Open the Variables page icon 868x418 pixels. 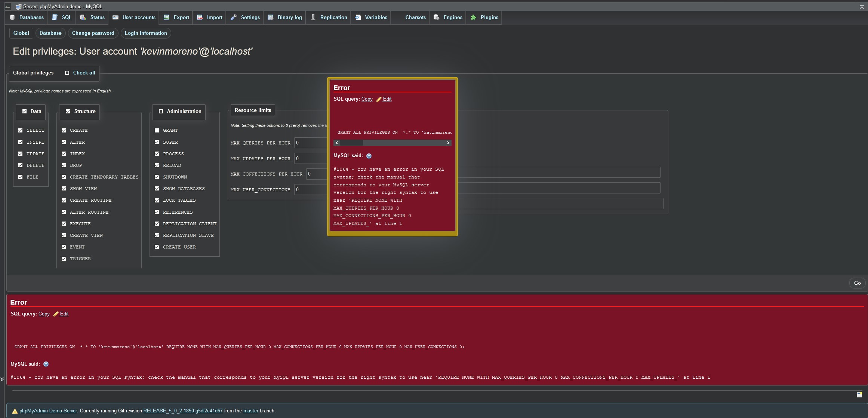tap(358, 17)
